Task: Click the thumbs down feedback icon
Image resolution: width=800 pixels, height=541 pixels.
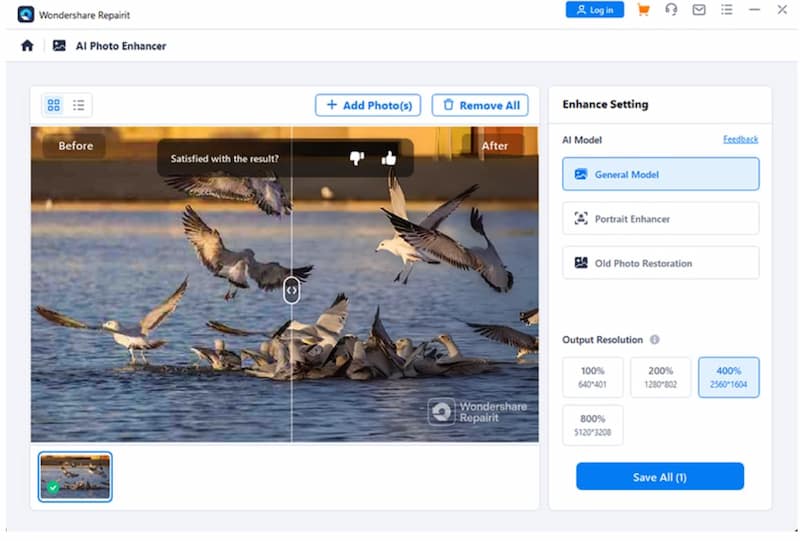Action: coord(357,158)
